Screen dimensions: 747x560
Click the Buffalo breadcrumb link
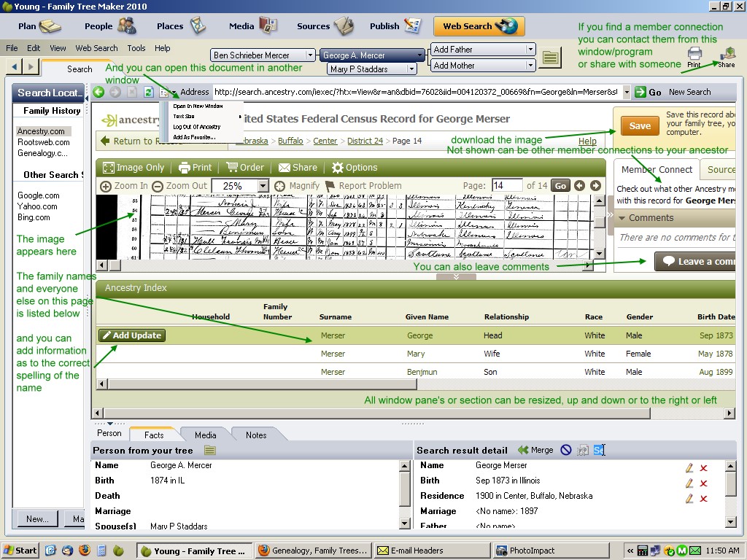(x=290, y=141)
